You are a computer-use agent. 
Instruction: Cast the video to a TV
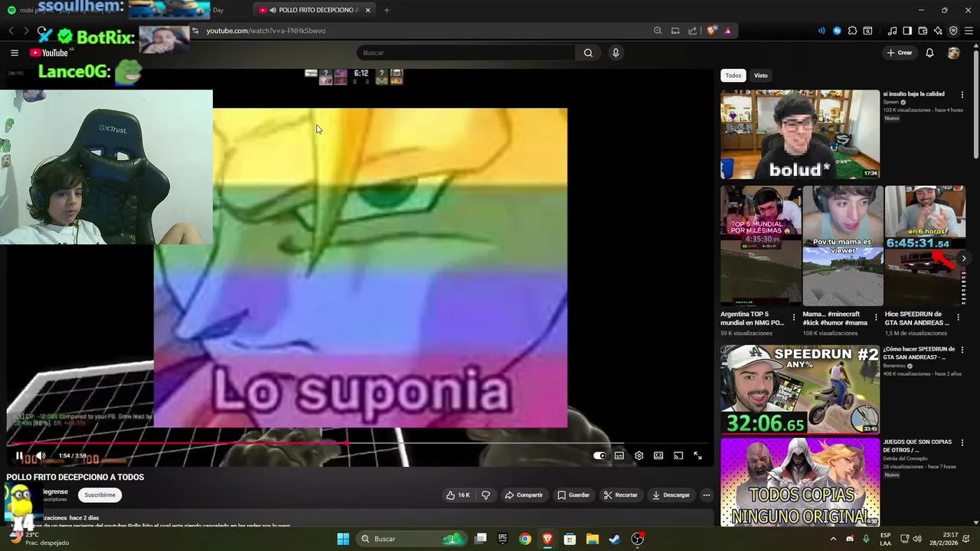point(678,455)
